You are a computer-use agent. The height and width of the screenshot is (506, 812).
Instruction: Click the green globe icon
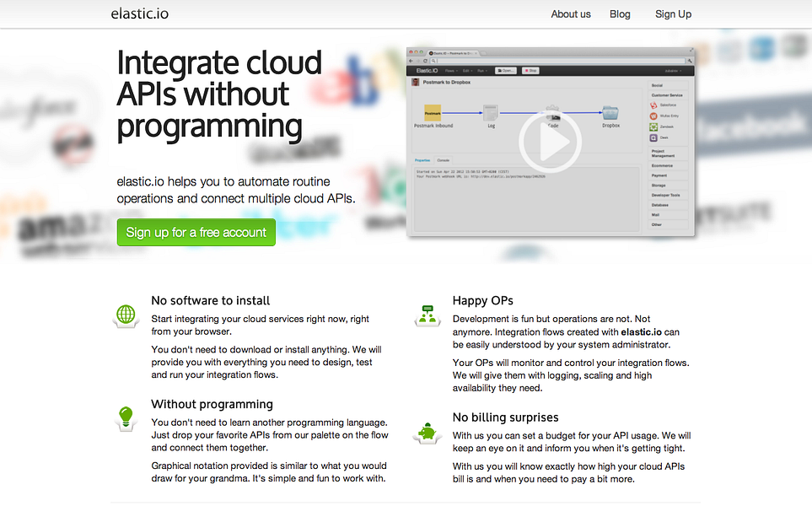click(126, 315)
